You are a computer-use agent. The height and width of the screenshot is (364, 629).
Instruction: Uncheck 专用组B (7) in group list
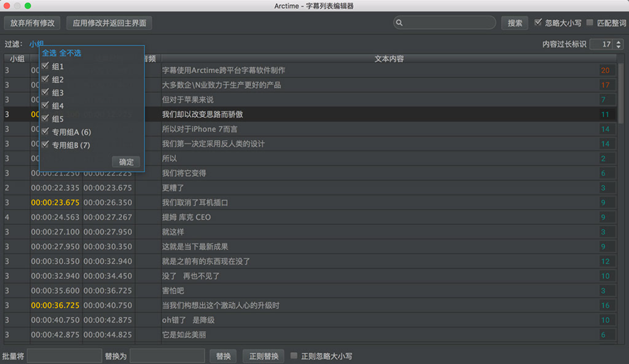click(45, 145)
